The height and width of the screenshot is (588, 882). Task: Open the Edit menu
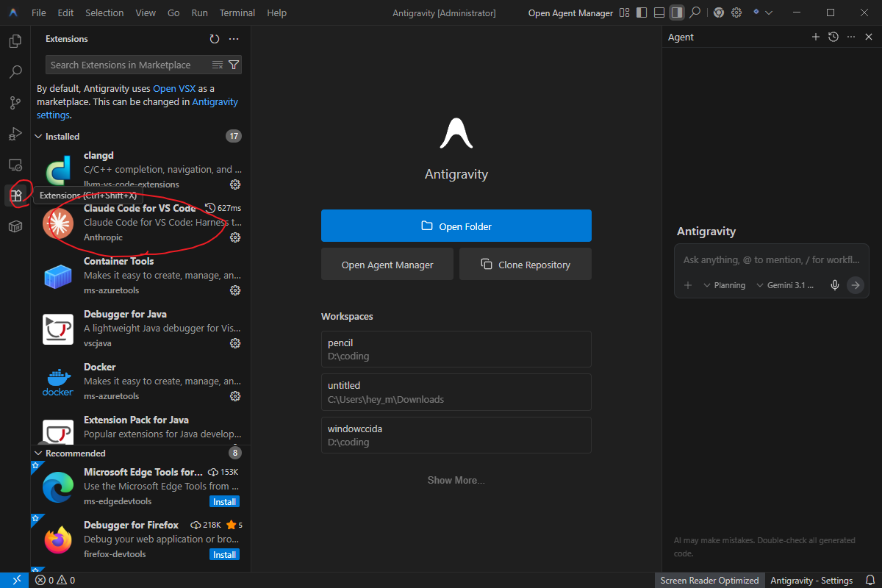point(65,13)
